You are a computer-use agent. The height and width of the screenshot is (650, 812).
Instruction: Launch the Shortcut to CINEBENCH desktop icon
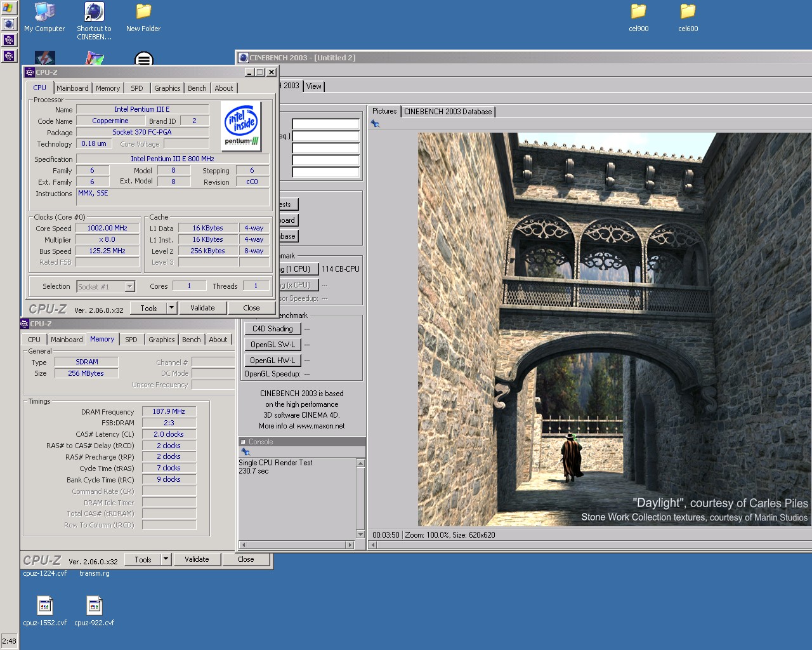(94, 21)
